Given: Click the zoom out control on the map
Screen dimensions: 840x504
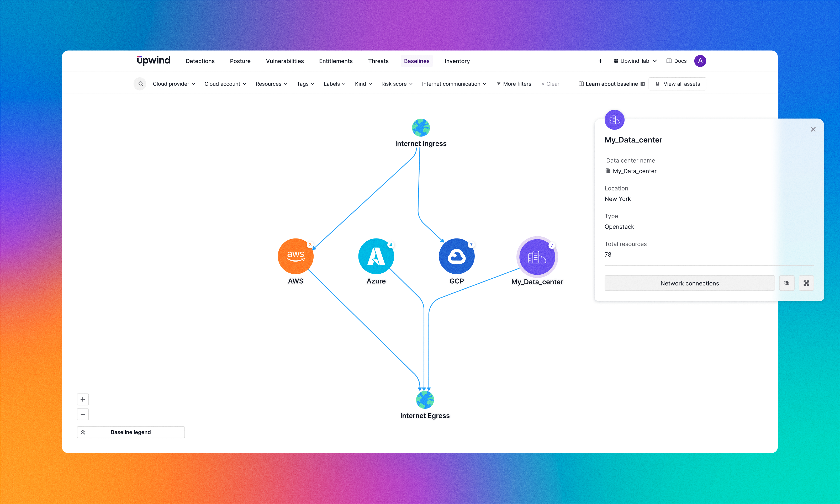Looking at the screenshot, I should click(83, 414).
